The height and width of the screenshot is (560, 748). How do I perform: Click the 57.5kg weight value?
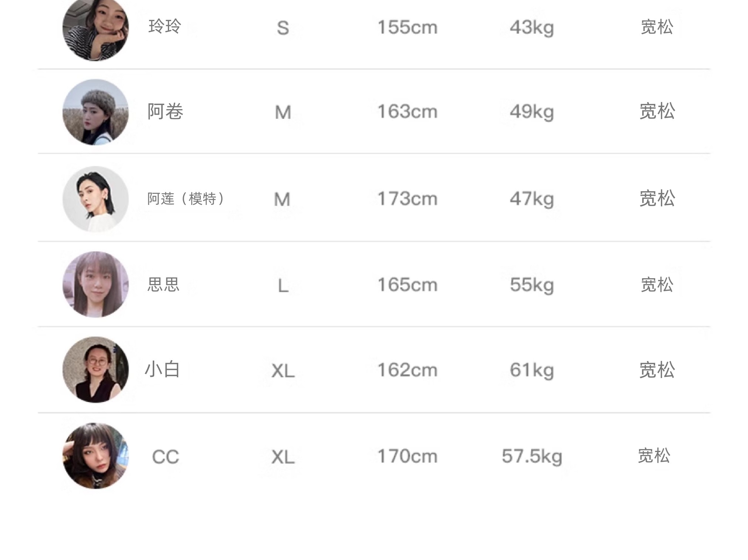tap(532, 456)
